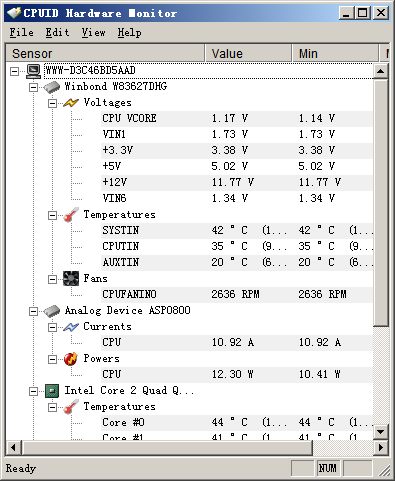Select the CPU row under Currents

237,343
